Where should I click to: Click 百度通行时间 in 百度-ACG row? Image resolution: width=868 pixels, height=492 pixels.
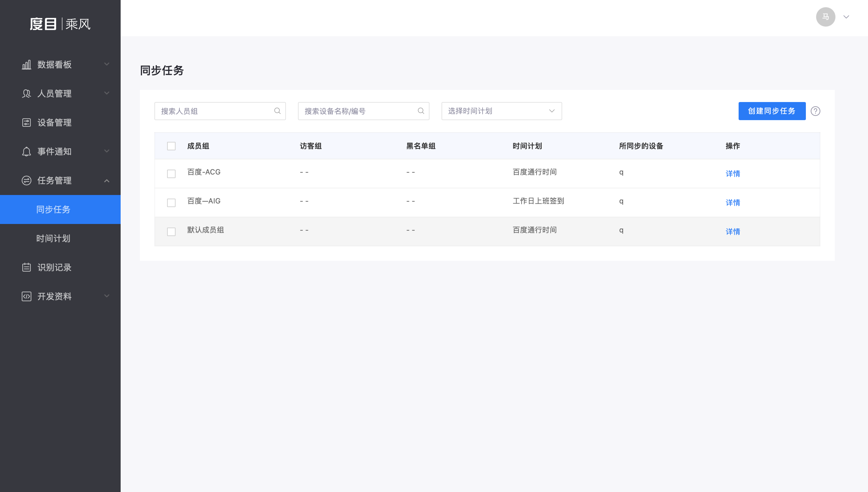tap(534, 172)
